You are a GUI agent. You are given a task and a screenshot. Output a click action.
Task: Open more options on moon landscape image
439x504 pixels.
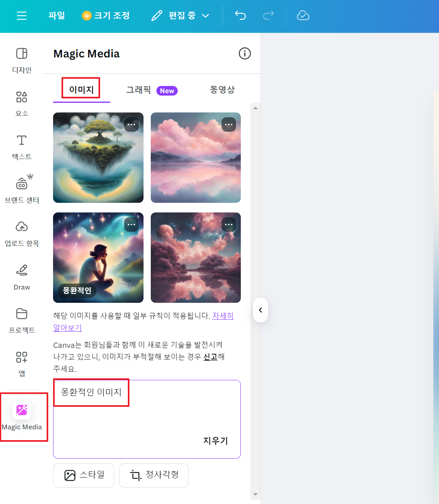(229, 224)
